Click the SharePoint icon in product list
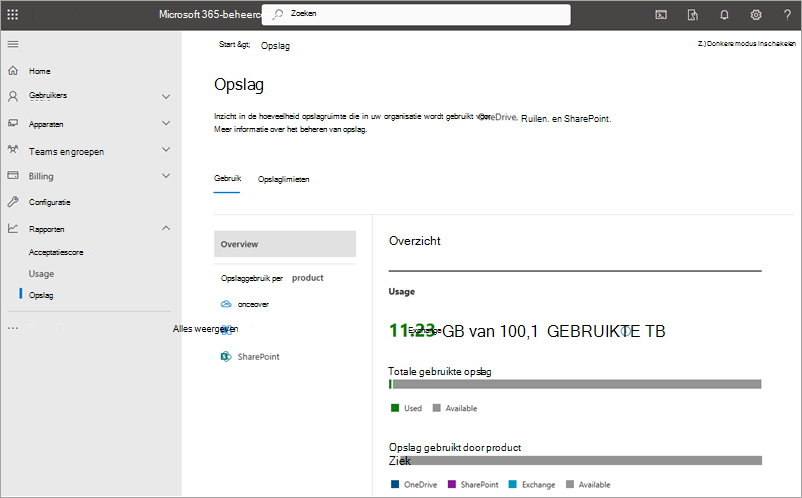Viewport: 802px width, 498px height. click(x=226, y=356)
